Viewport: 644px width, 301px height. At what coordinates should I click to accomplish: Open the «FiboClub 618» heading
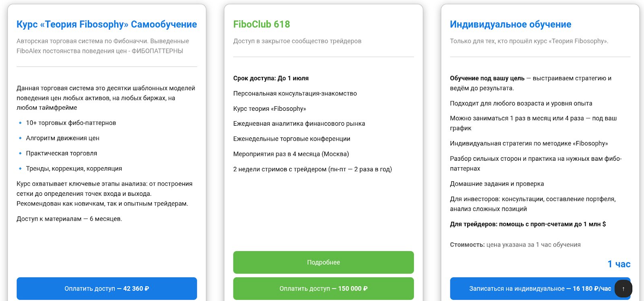click(262, 24)
